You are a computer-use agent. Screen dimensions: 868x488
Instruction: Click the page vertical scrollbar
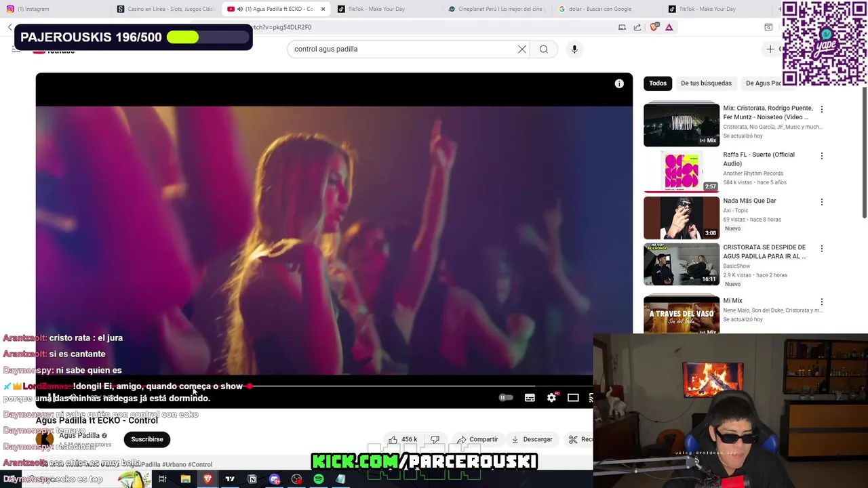click(x=865, y=152)
